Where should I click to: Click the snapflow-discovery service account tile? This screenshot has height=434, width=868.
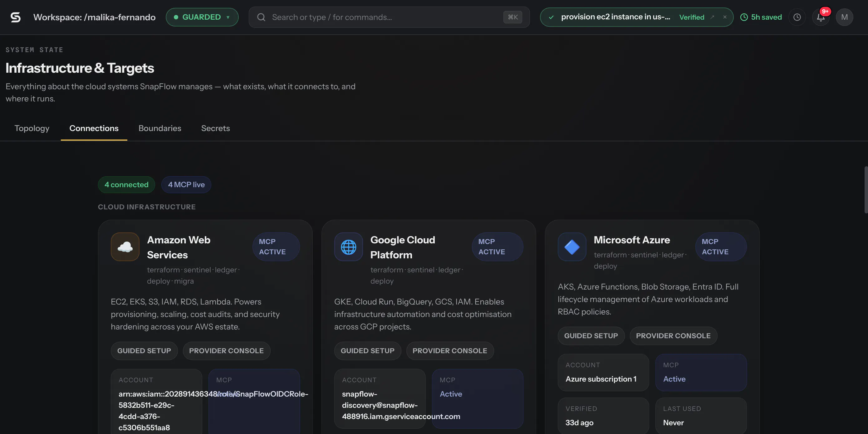pos(380,399)
